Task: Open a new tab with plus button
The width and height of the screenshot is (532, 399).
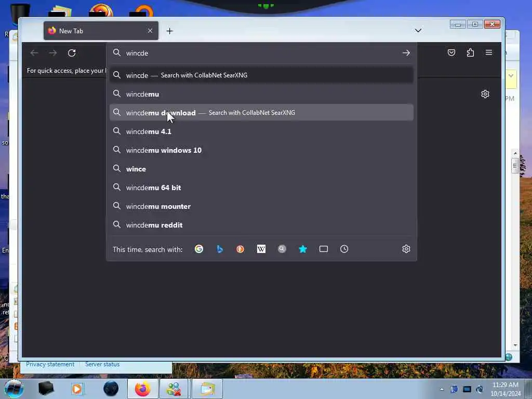Action: [170, 31]
